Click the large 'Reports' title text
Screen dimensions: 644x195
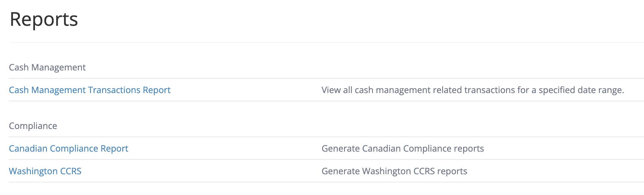pos(44,19)
